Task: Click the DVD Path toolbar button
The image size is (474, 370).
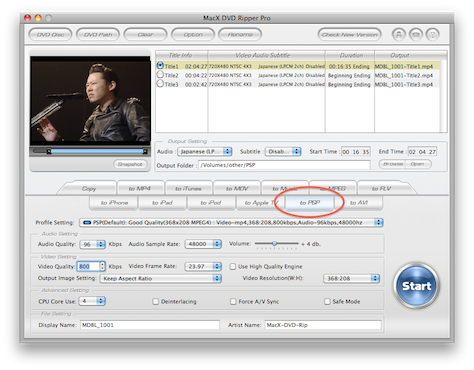Action: pos(98,34)
